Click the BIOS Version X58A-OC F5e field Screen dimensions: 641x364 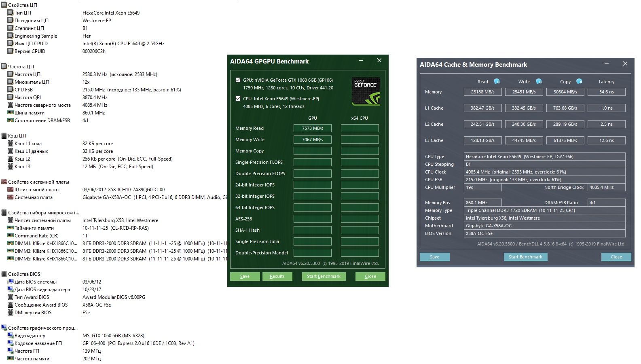545,233
